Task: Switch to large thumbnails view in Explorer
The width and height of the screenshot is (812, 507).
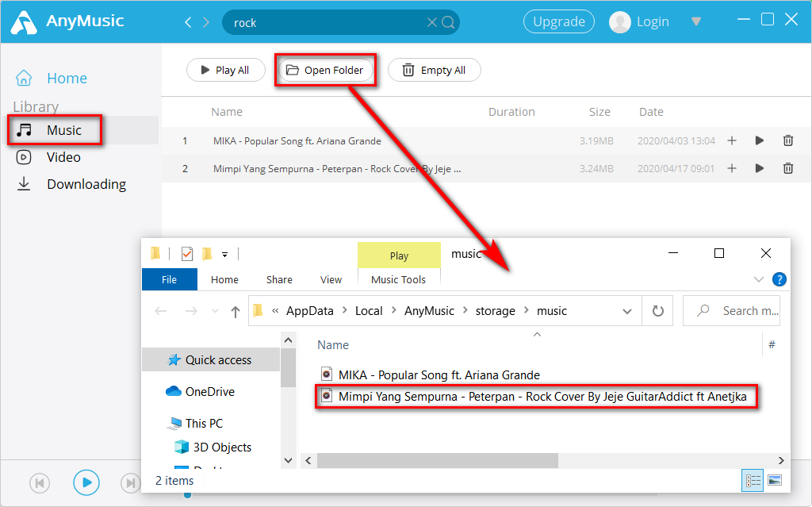Action: (774, 481)
